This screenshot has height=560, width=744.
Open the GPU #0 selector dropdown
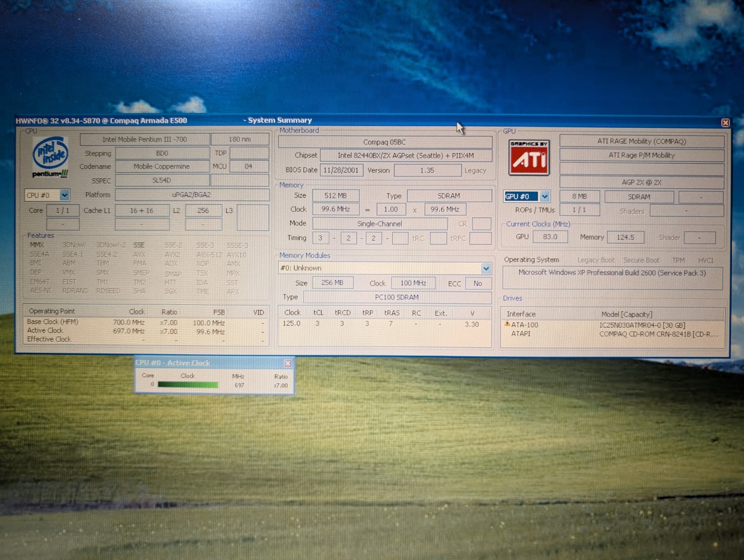tap(545, 196)
